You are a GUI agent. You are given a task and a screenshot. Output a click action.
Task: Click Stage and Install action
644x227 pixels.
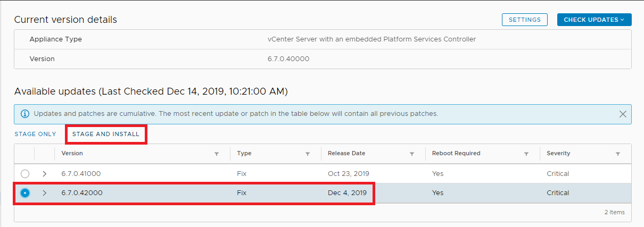(106, 134)
